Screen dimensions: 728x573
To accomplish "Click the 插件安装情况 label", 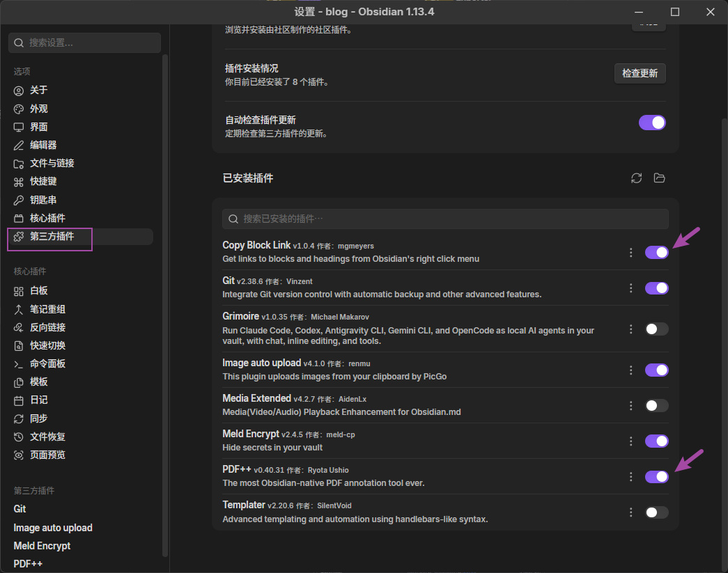I will click(x=251, y=69).
